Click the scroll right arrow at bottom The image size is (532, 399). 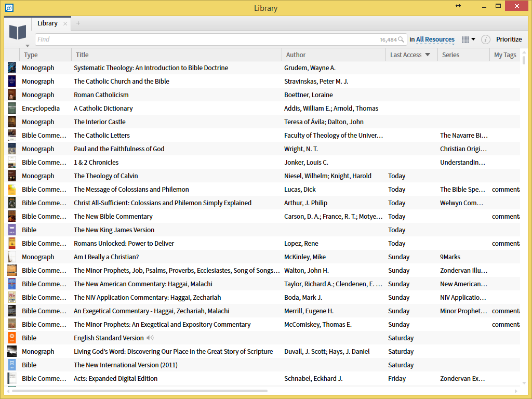pyautogui.click(x=516, y=391)
